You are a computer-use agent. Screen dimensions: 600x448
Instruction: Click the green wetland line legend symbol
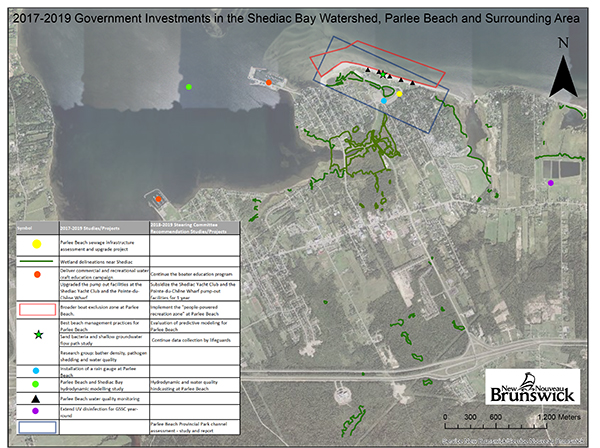[x=36, y=259]
